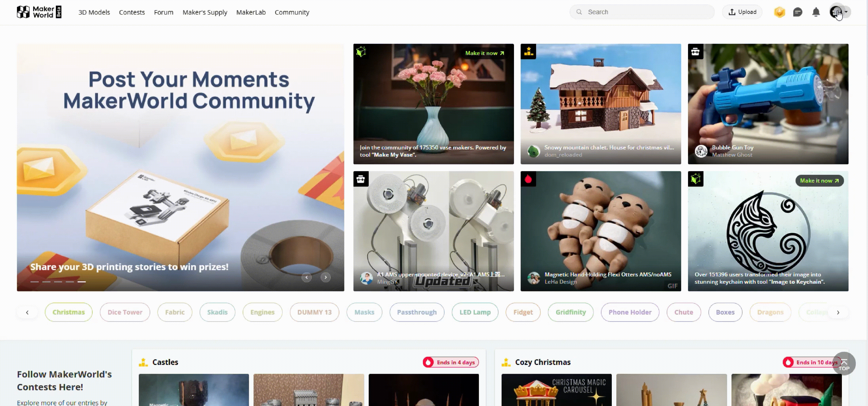Go to previous banner slide
The width and height of the screenshot is (868, 406).
306,277
